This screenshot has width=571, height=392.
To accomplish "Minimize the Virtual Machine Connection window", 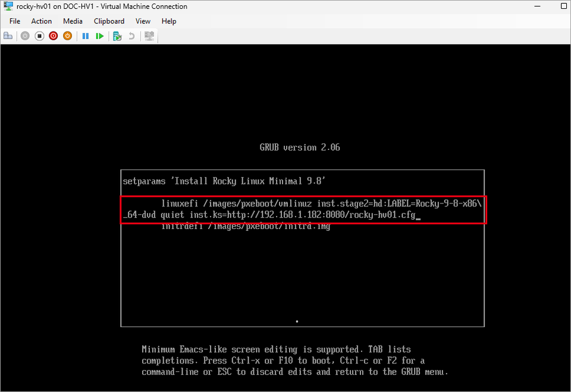I will click(538, 6).
